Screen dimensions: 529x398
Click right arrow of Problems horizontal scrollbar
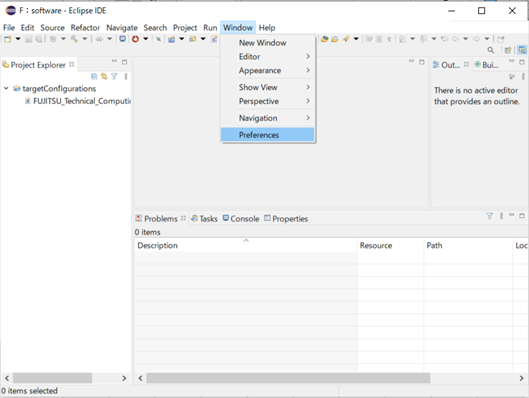pyautogui.click(x=521, y=378)
